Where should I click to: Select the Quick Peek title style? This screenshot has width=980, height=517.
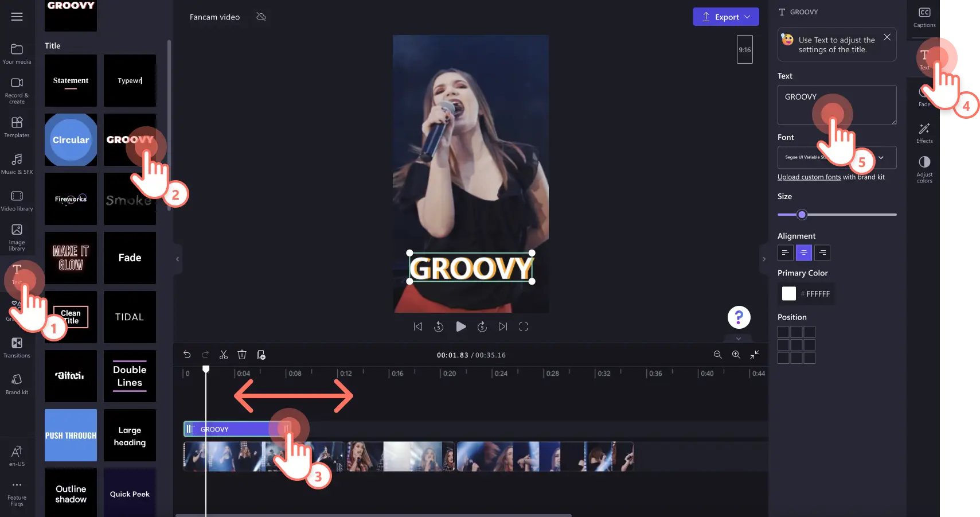coord(130,493)
